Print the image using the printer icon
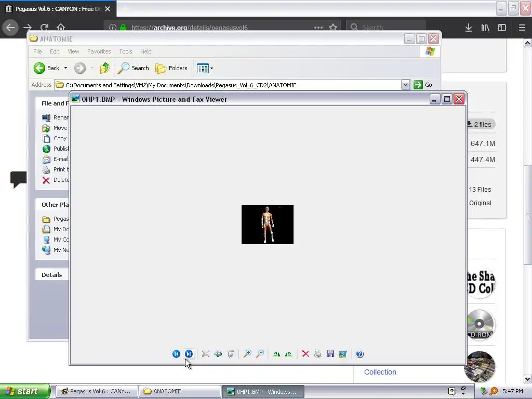The width and height of the screenshot is (532, 399). (x=317, y=354)
